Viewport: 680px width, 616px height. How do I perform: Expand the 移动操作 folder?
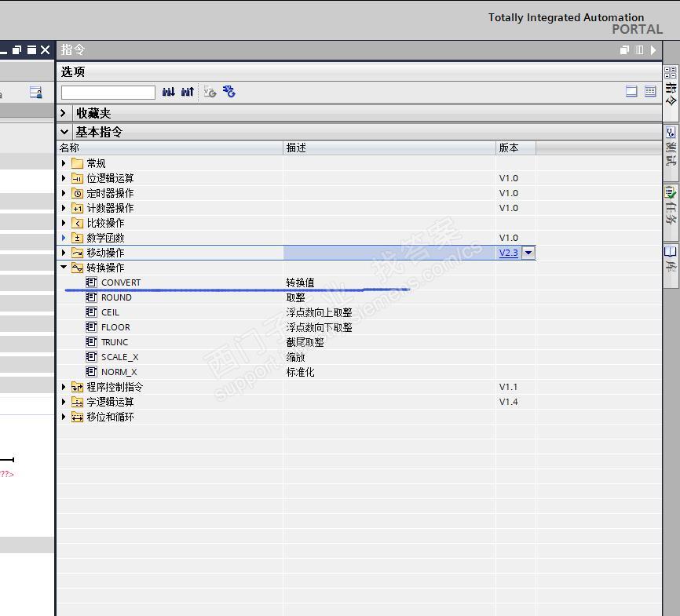click(x=64, y=253)
